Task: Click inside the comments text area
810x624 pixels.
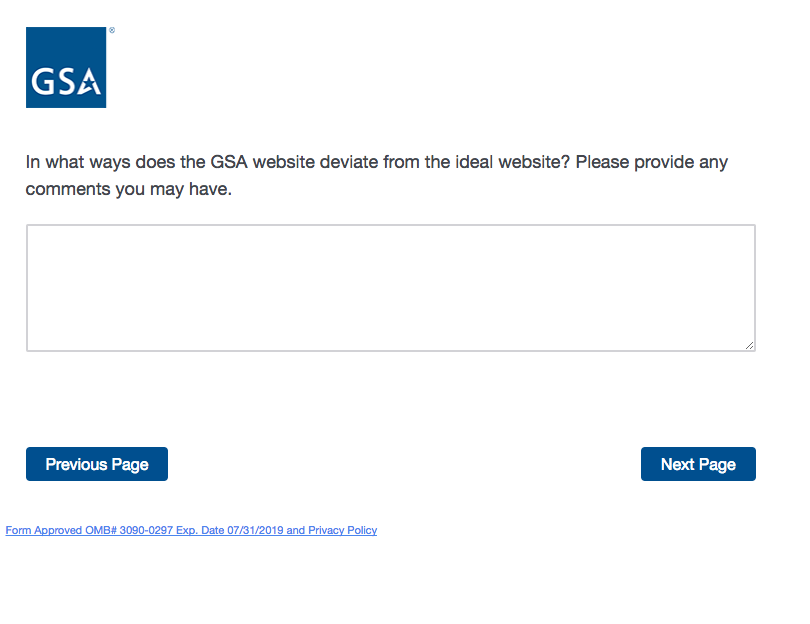Action: click(390, 287)
